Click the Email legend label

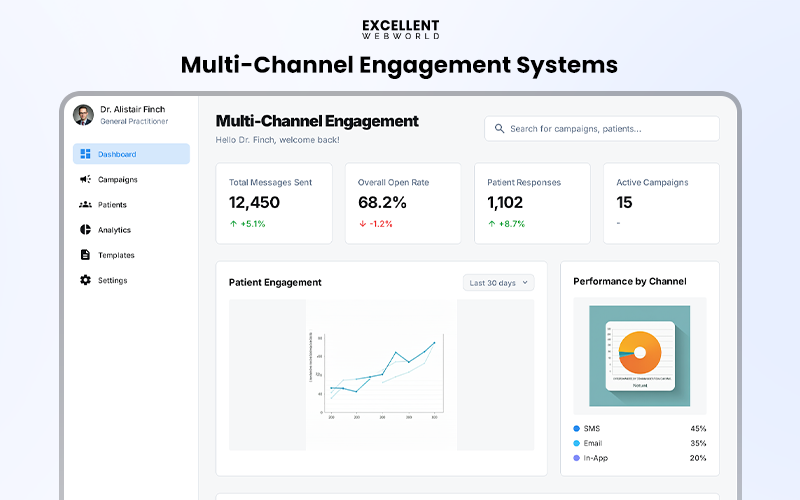click(x=593, y=443)
